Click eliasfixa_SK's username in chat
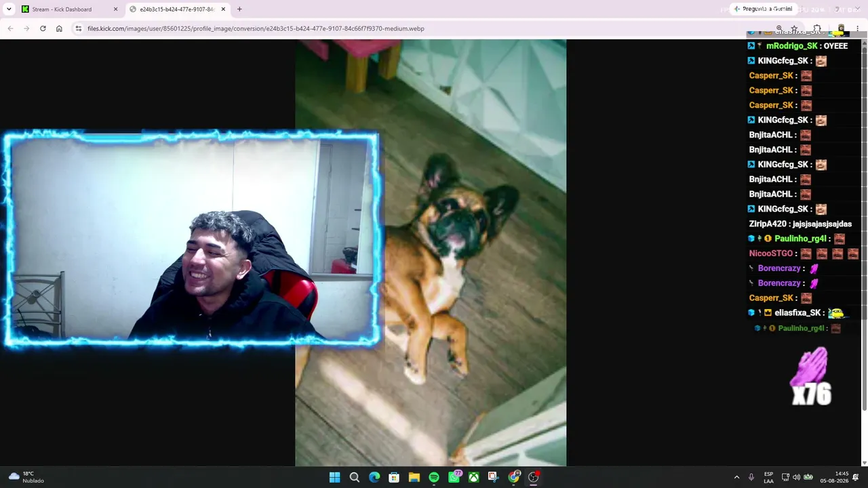The width and height of the screenshot is (868, 488). [x=797, y=313]
